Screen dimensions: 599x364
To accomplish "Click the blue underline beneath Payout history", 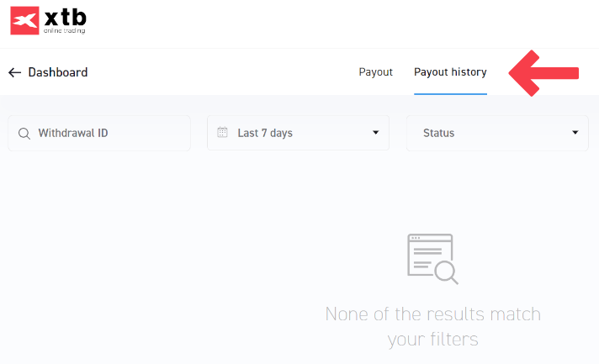I will pyautogui.click(x=450, y=93).
